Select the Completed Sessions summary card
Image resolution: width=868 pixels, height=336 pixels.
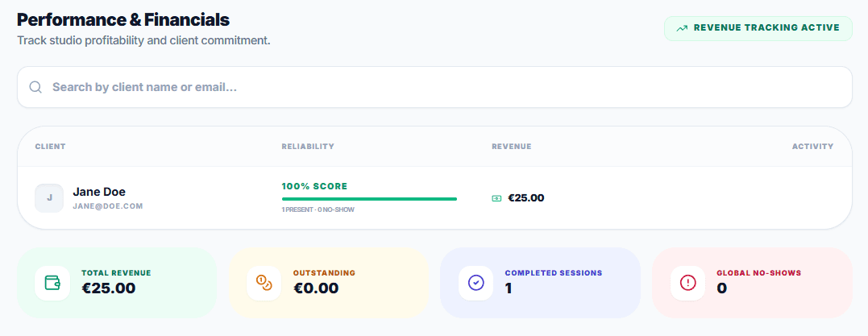coord(540,283)
